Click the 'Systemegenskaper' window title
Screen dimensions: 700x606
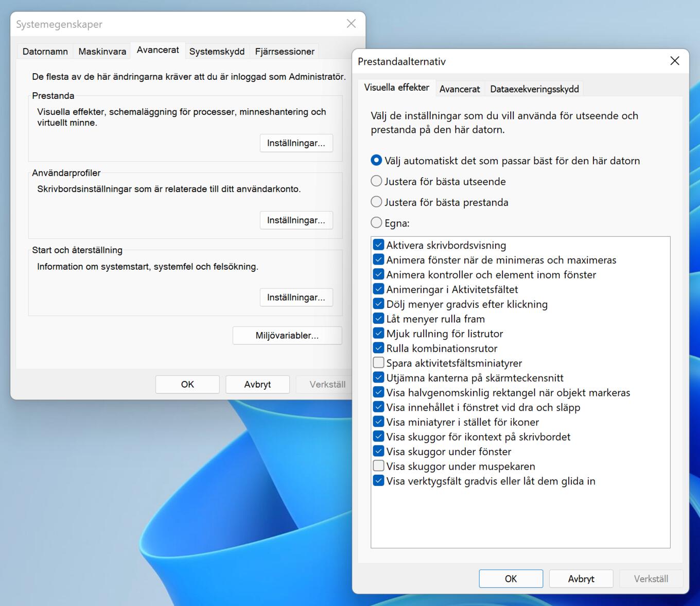(x=59, y=24)
